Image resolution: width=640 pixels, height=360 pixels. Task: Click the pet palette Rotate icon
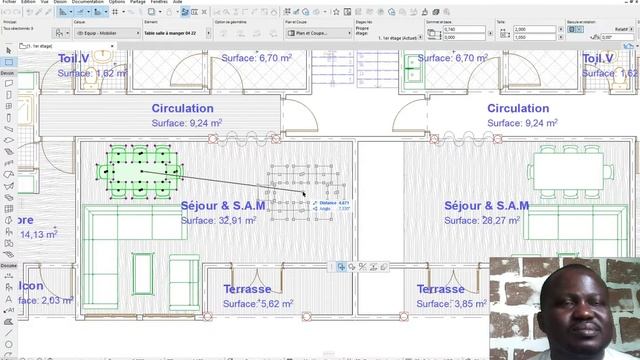click(352, 267)
